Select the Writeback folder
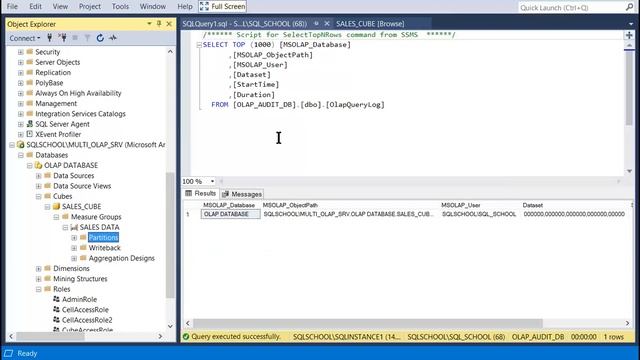 [104, 248]
